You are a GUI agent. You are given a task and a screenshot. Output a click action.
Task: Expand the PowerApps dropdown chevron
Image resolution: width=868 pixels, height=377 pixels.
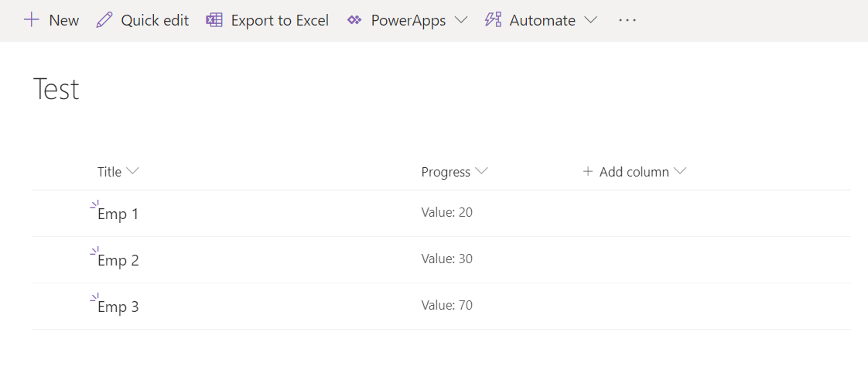pyautogui.click(x=460, y=20)
